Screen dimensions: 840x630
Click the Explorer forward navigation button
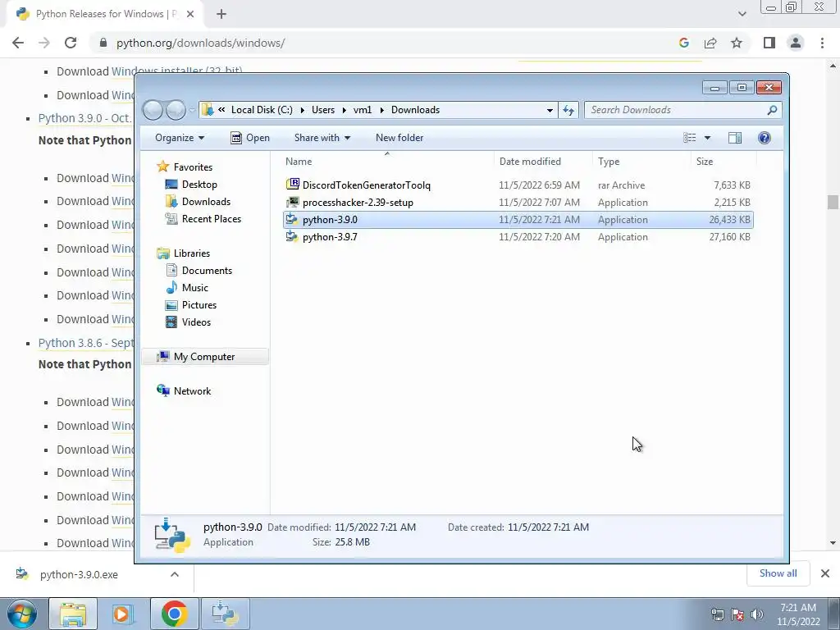176,110
